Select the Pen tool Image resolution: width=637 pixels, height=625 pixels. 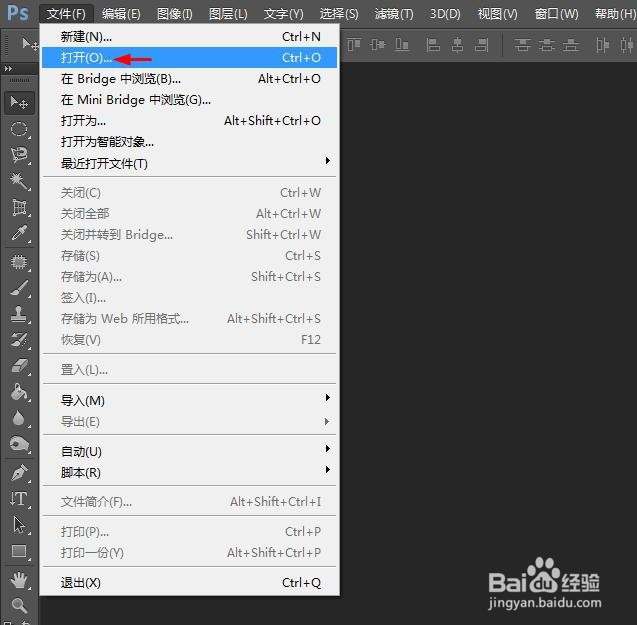coord(19,473)
